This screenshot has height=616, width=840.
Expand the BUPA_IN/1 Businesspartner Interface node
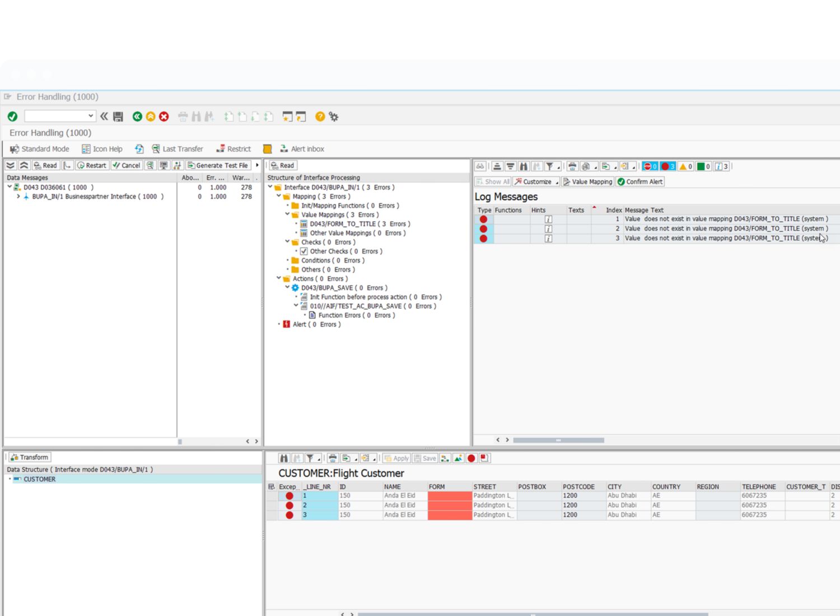[18, 197]
